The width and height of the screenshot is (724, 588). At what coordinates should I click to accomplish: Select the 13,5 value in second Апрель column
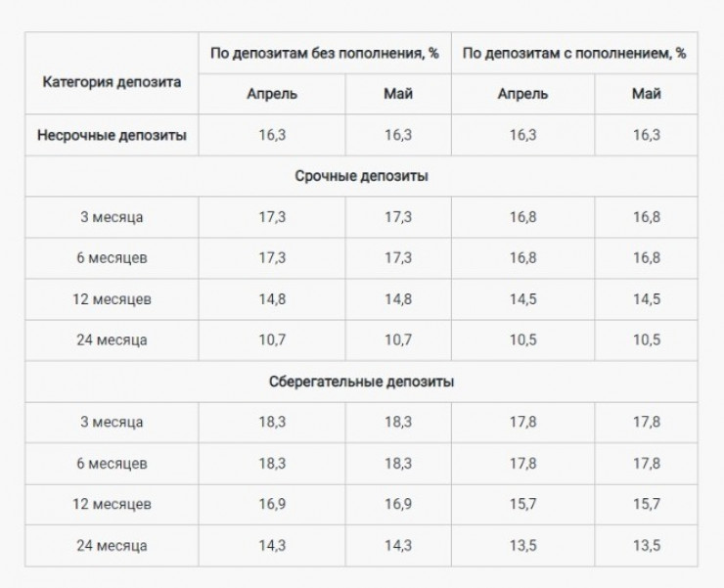click(522, 546)
